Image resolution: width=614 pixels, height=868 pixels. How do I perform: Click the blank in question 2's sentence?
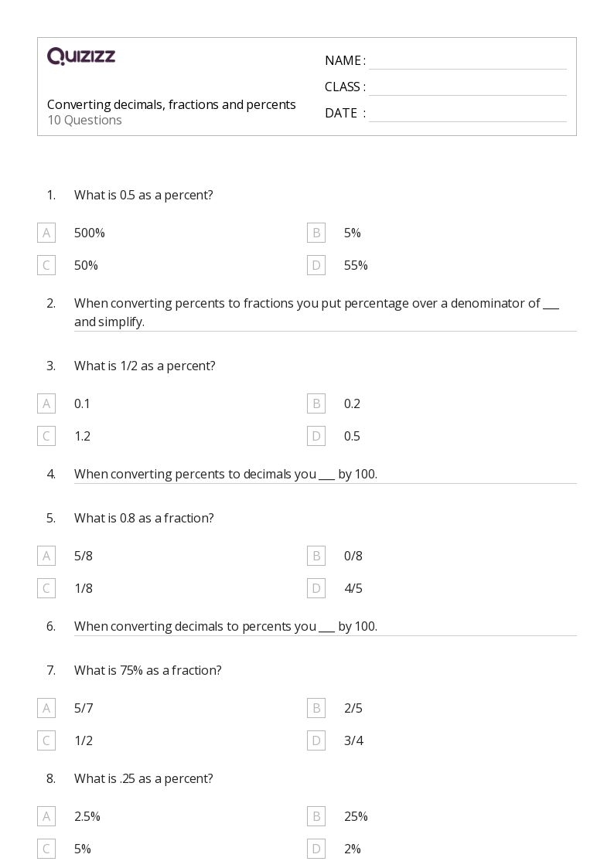551,305
